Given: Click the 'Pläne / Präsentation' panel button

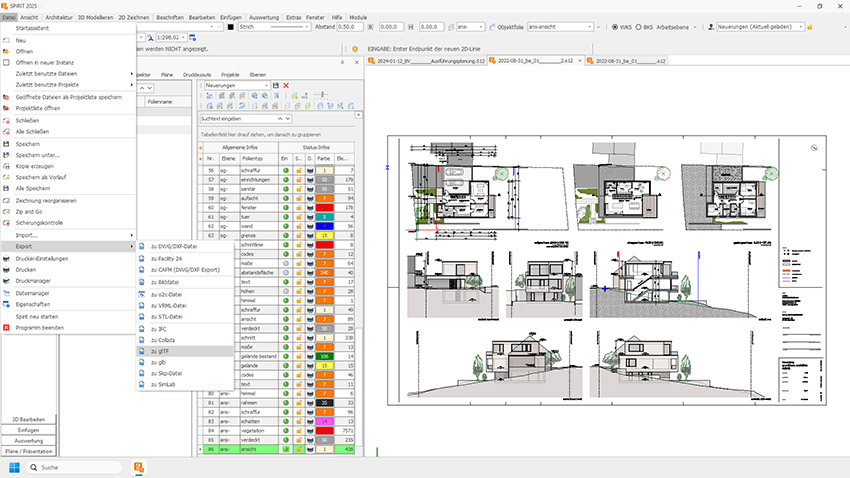Looking at the screenshot, I should click(x=28, y=451).
